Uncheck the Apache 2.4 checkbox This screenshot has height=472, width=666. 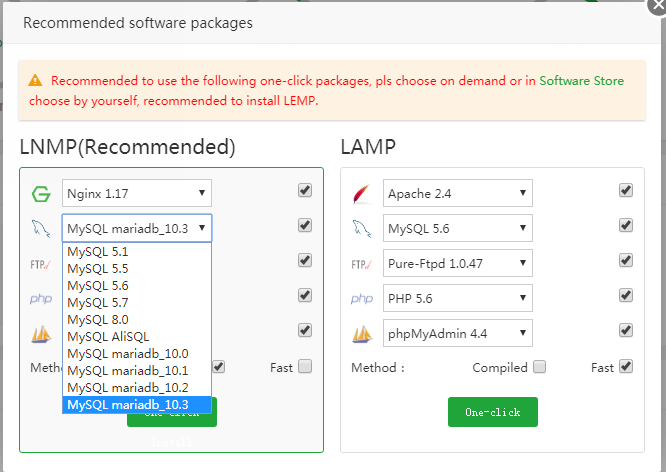tap(626, 190)
